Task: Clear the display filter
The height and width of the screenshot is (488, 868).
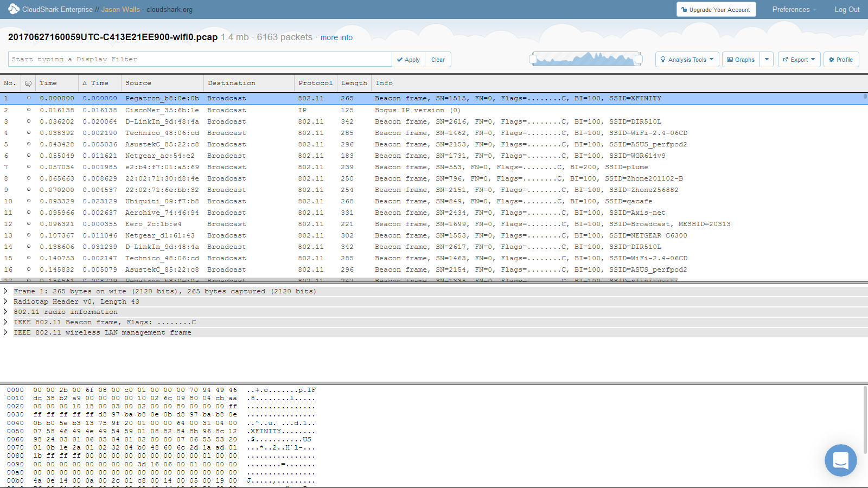Action: [438, 60]
